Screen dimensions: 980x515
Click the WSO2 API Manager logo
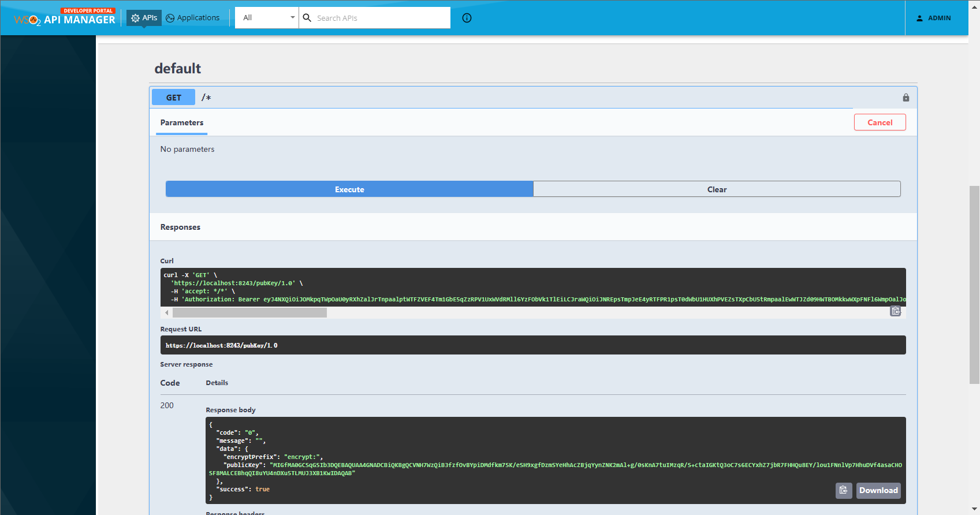65,17
